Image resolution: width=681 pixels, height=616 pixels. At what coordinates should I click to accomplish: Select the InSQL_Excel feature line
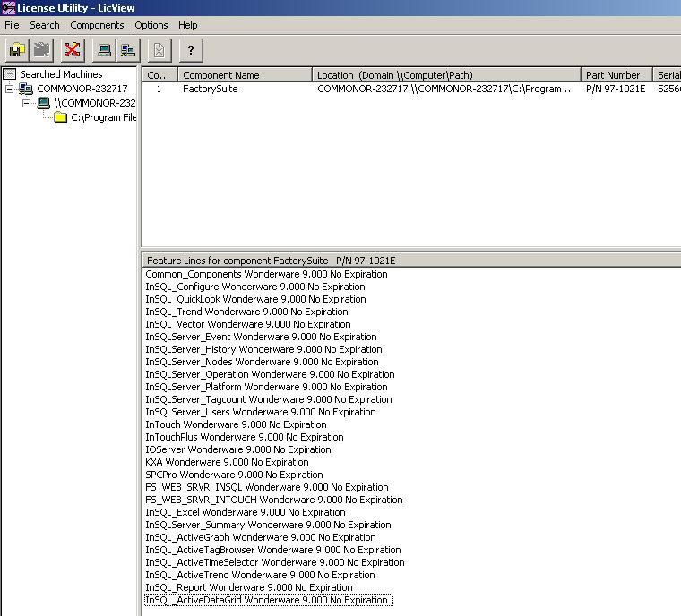(x=246, y=513)
